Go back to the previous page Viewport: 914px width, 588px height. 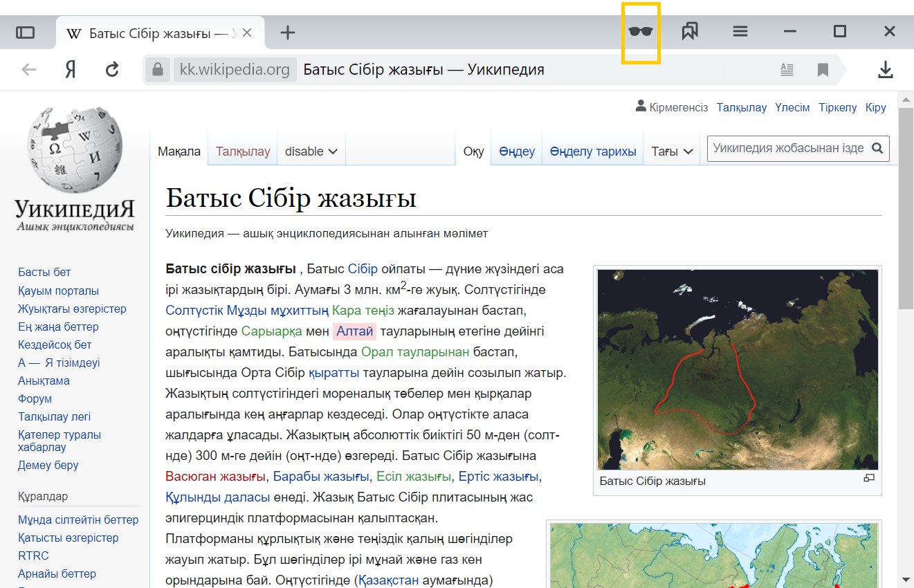[x=28, y=69]
